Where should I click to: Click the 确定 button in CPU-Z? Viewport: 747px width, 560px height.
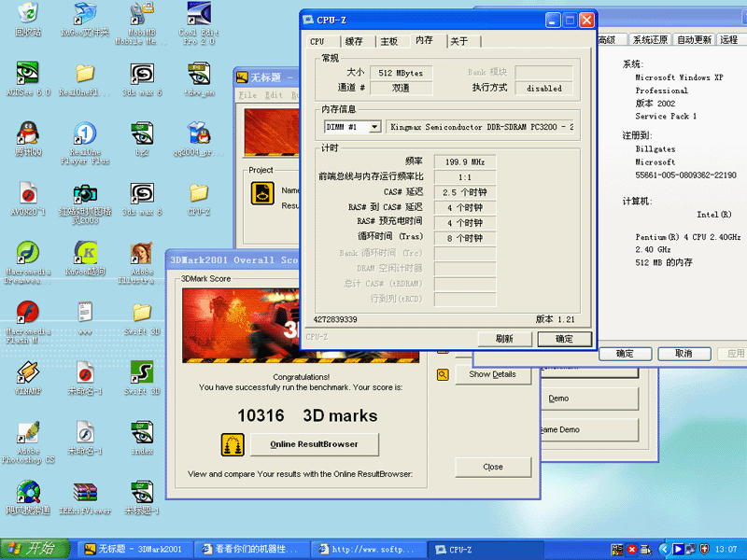tap(565, 339)
